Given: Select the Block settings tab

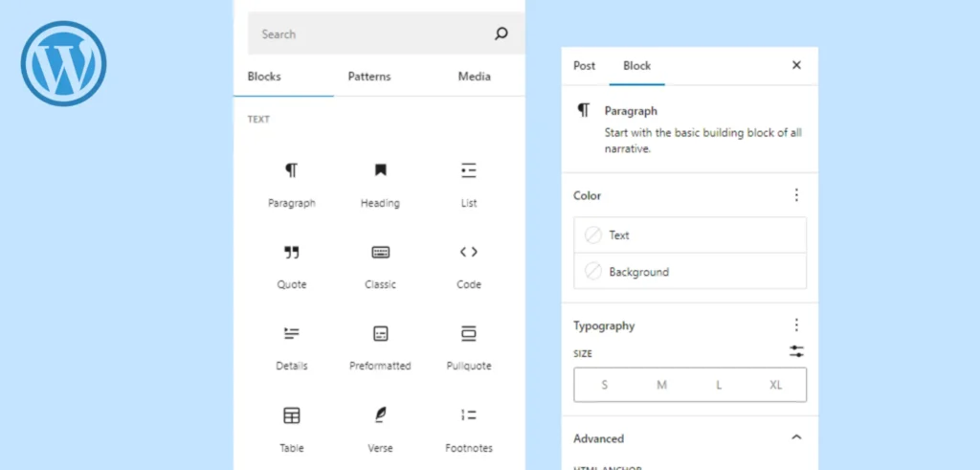Looking at the screenshot, I should click(x=636, y=66).
